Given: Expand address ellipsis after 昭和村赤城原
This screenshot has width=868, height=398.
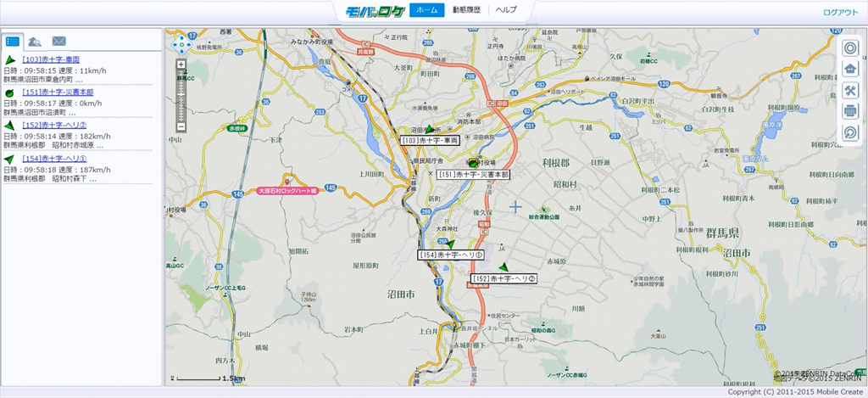Looking at the screenshot, I should click(100, 146).
